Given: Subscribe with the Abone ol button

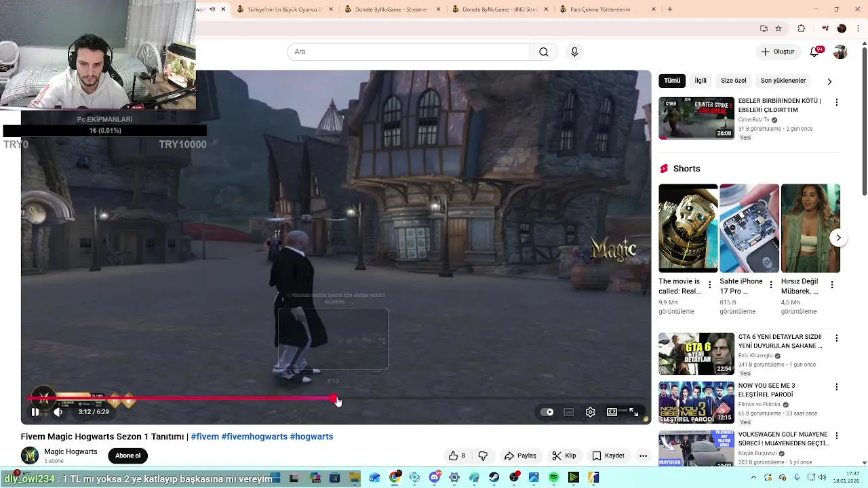Looking at the screenshot, I should click(127, 455).
